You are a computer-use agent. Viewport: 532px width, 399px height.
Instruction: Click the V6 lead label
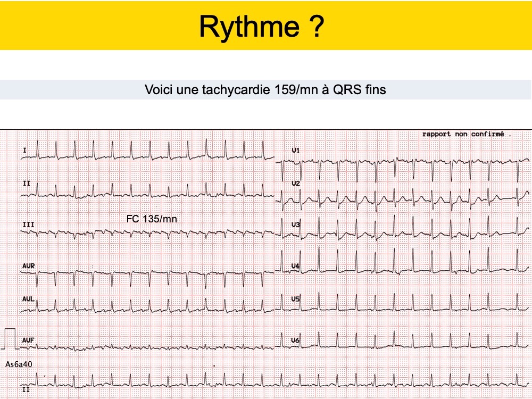296,339
